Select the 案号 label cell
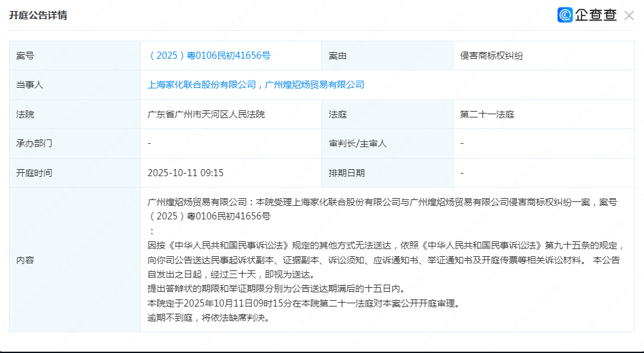644x353 pixels. tap(75, 55)
